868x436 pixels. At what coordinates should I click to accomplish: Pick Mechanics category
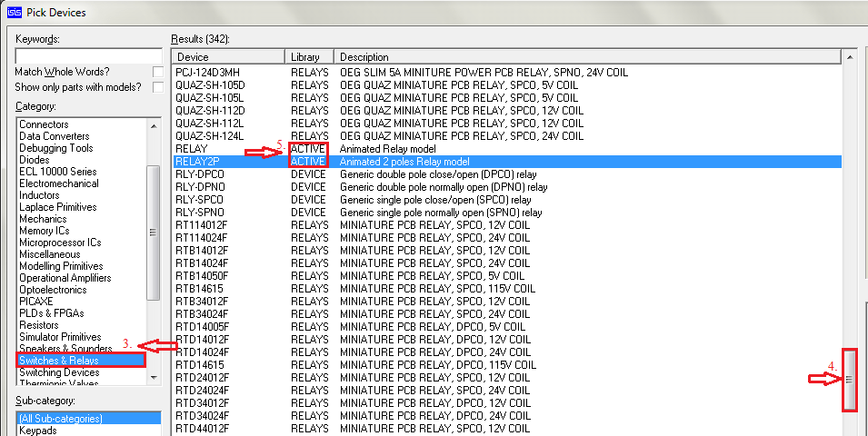tap(43, 219)
